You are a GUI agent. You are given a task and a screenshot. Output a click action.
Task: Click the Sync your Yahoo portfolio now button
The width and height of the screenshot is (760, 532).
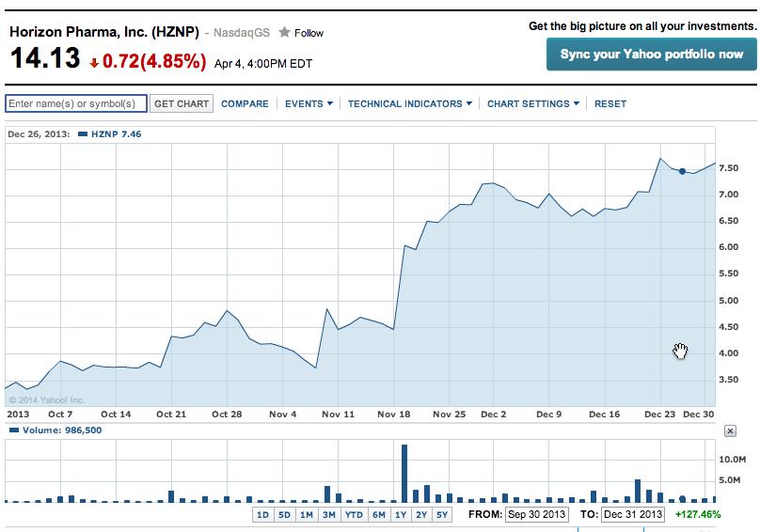(x=652, y=55)
